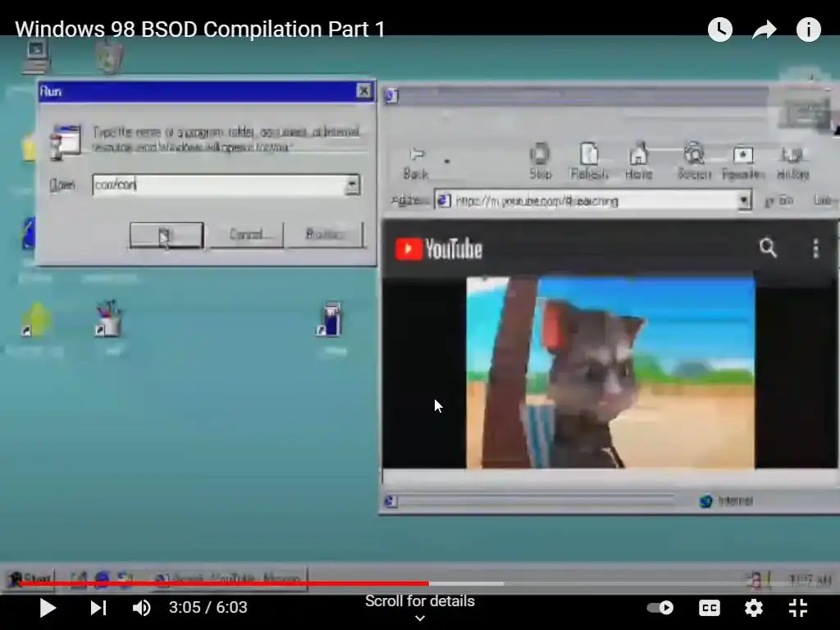This screenshot has height=630, width=840.
Task: Click the My Computer desktop icon
Action: click(x=36, y=56)
